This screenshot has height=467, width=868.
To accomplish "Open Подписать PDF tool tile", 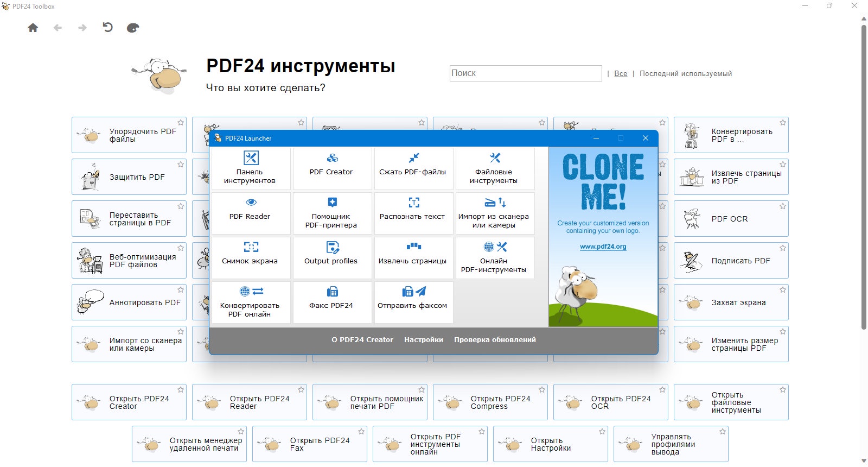I will [x=731, y=261].
